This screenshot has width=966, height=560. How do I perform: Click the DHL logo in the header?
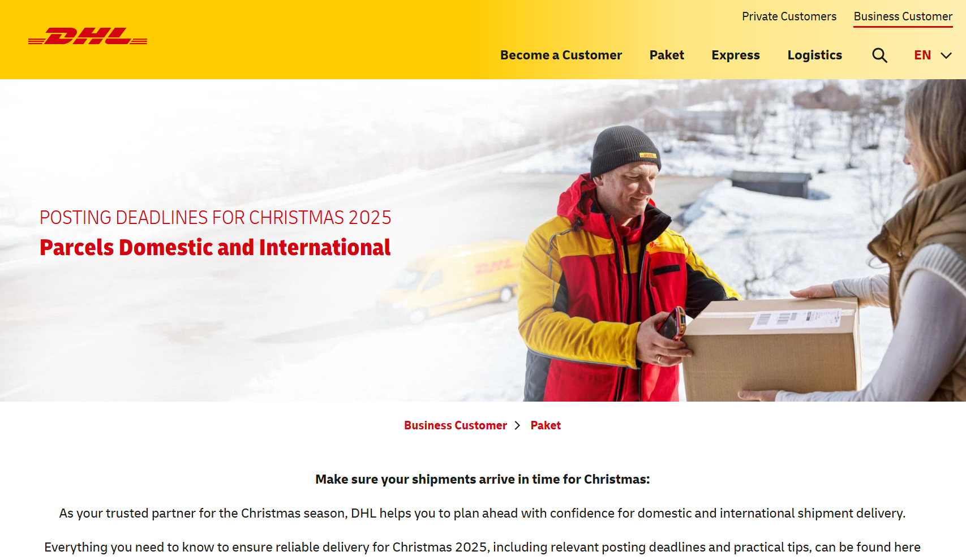point(88,36)
